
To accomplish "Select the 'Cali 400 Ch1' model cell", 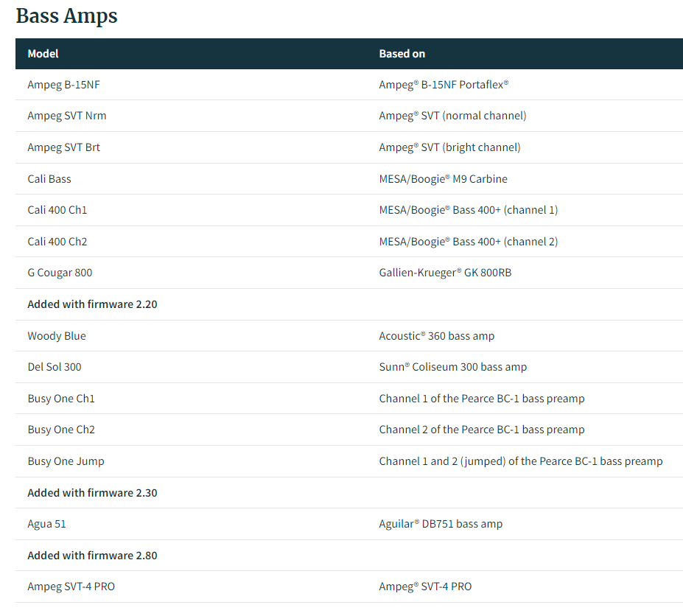I will pyautogui.click(x=57, y=210).
